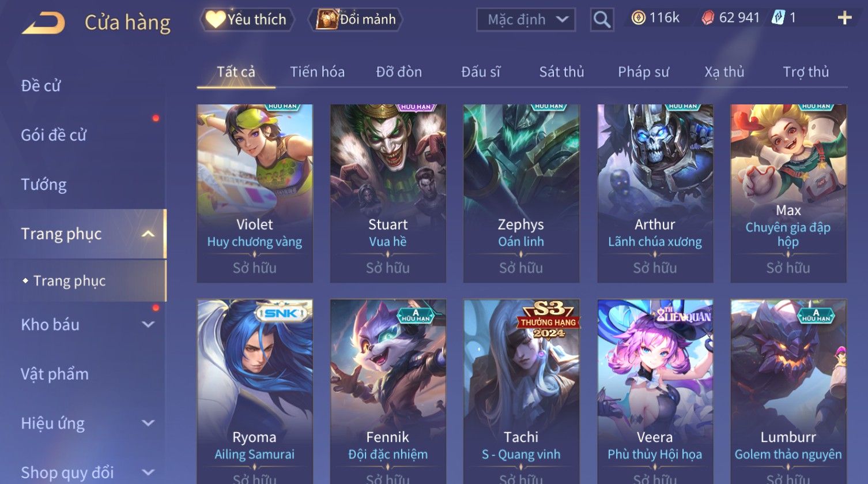868x484 pixels.
Task: Switch to the Pháp sư tab
Action: coord(643,72)
